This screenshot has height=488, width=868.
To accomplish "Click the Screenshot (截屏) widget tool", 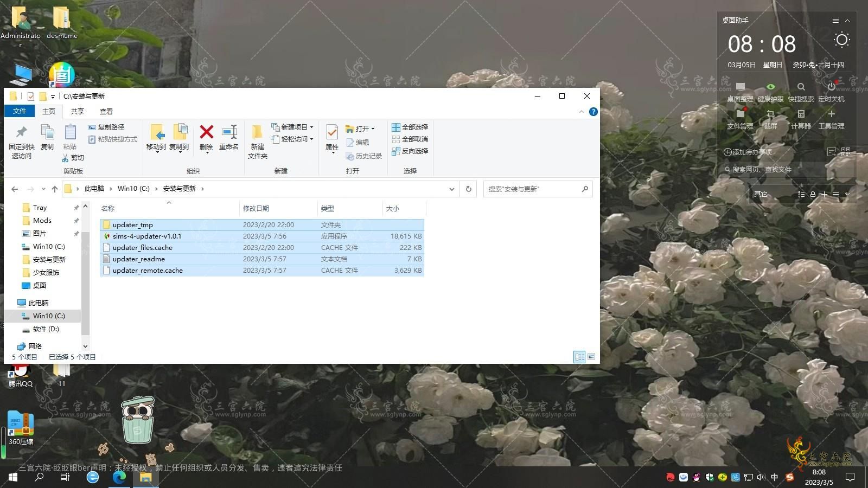I will (770, 119).
